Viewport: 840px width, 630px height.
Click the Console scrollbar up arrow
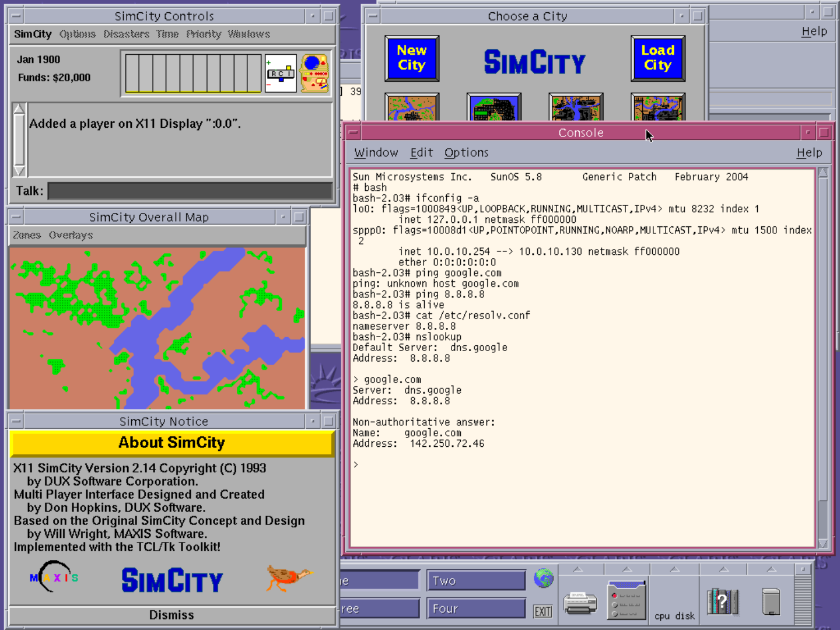pyautogui.click(x=823, y=172)
